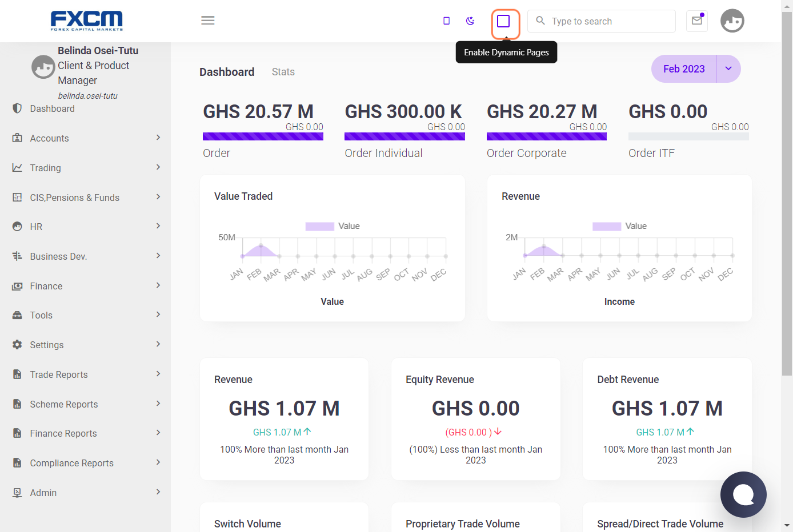Open the chat bubble widget
793x532 pixels.
pyautogui.click(x=743, y=494)
